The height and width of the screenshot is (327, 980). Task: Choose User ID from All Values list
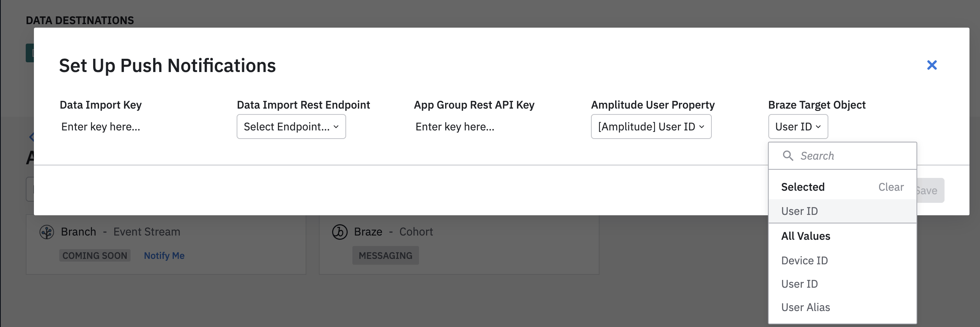[x=800, y=284]
